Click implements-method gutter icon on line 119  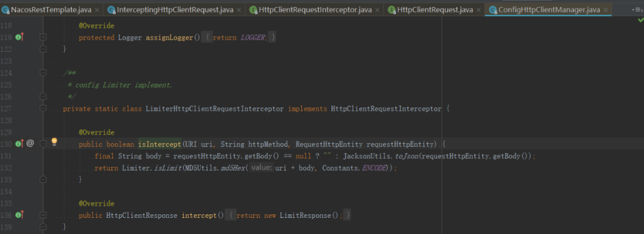(x=19, y=38)
